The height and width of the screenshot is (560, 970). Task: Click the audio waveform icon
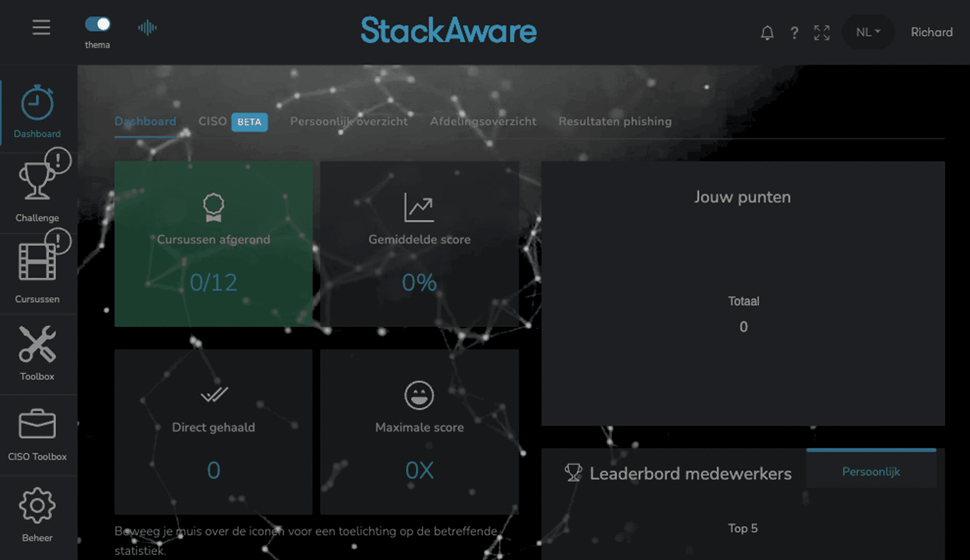coord(147,28)
